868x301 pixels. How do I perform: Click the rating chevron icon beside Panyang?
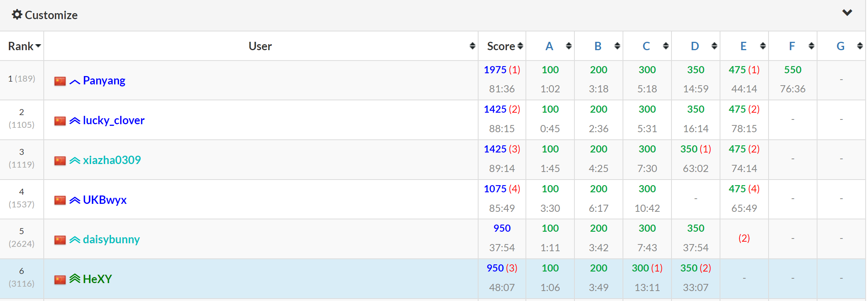[75, 82]
